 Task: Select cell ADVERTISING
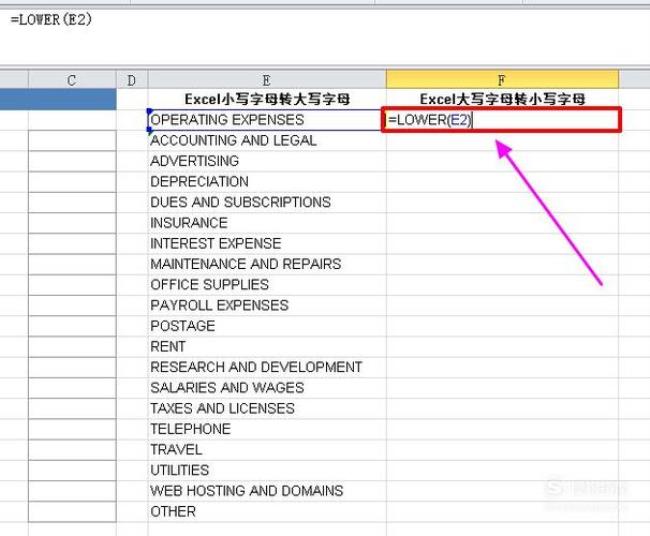click(x=267, y=161)
